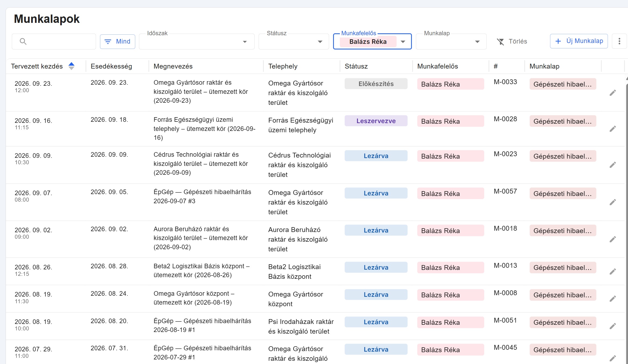The height and width of the screenshot is (364, 628).
Task: Open Forrás Egészségügyi ütemezett kör entry
Action: click(x=204, y=129)
